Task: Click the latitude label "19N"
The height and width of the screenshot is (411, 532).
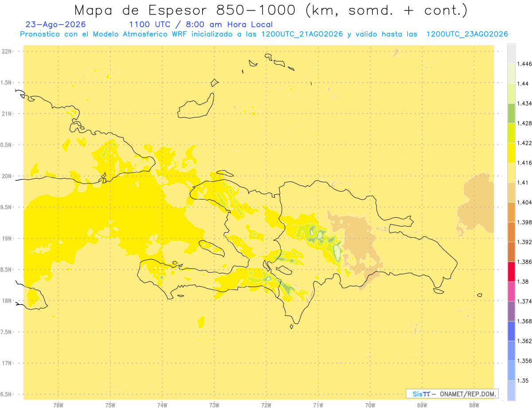Action: [x=7, y=239]
